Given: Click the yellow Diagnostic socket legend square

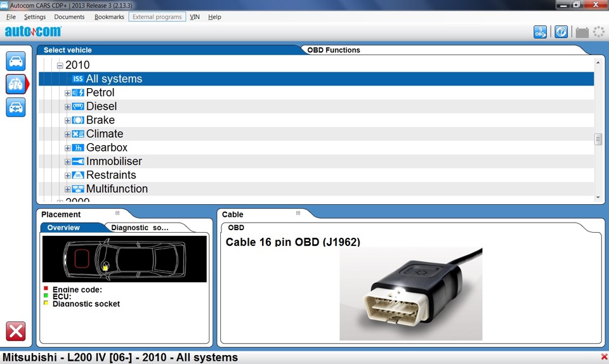Looking at the screenshot, I should pyautogui.click(x=46, y=303).
